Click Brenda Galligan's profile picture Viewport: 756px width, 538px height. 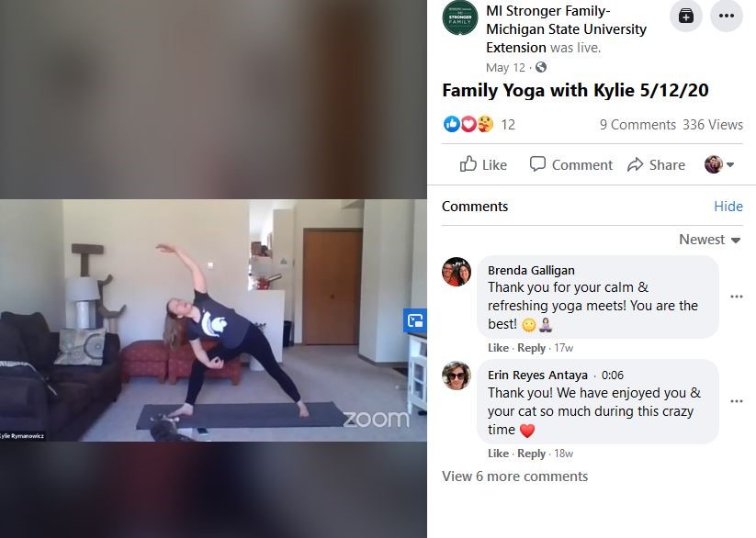(x=457, y=273)
